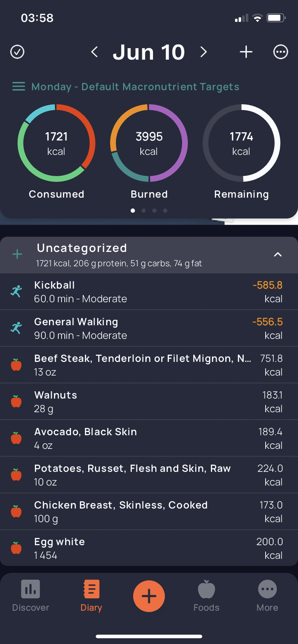Collapse the Uncategorized section chevron

click(278, 254)
